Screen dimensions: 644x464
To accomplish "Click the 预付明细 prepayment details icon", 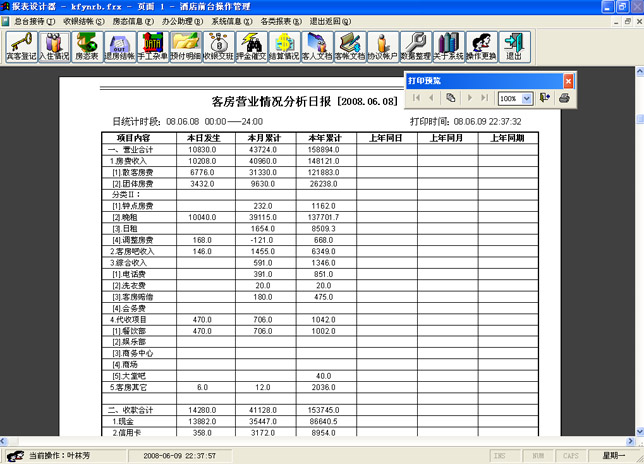I will (185, 46).
